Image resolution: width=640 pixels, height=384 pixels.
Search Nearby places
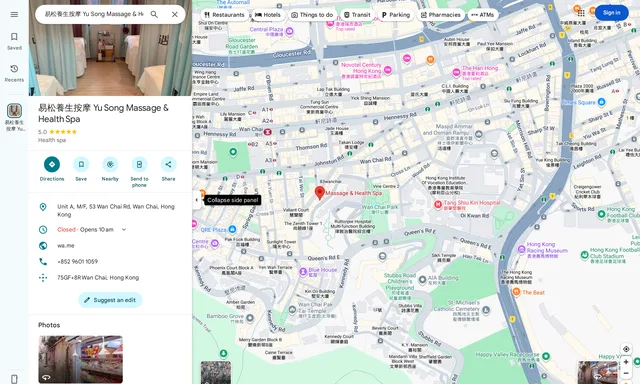(x=110, y=169)
